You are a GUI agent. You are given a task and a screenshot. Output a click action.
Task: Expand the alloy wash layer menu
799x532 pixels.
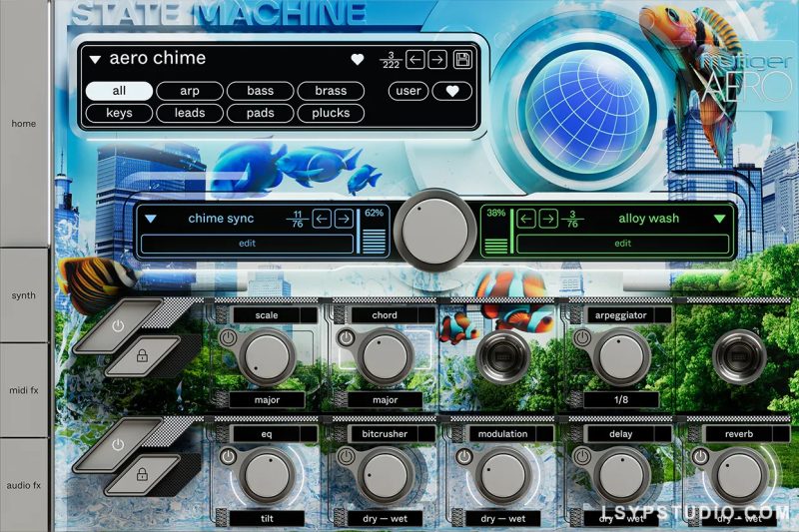tap(719, 219)
